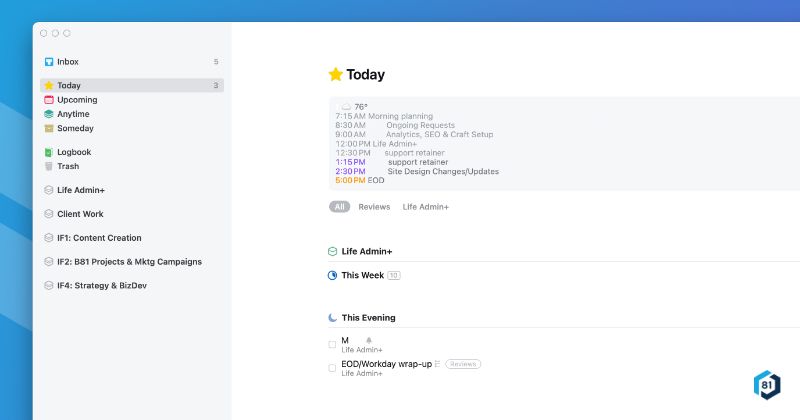Click the Logbook icon in sidebar

pos(49,152)
